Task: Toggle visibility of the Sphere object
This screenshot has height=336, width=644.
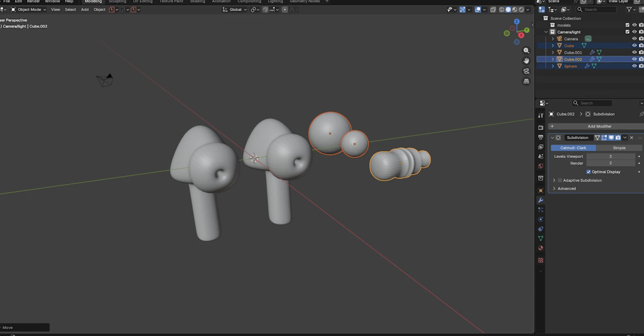Action: point(634,66)
